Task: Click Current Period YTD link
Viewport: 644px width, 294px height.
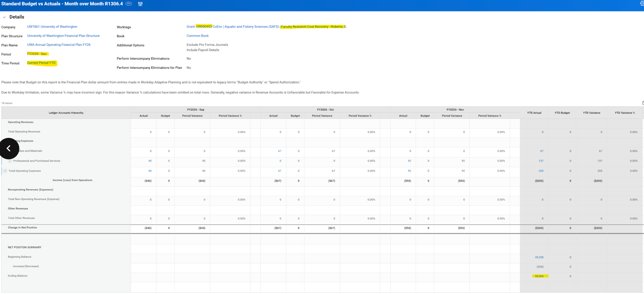Action: click(41, 63)
